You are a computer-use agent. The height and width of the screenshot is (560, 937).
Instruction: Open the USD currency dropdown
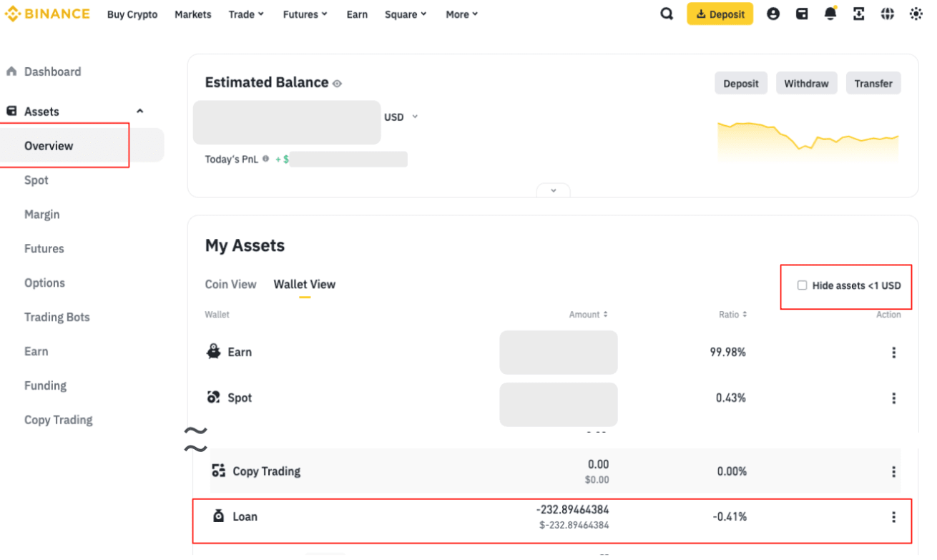point(401,117)
